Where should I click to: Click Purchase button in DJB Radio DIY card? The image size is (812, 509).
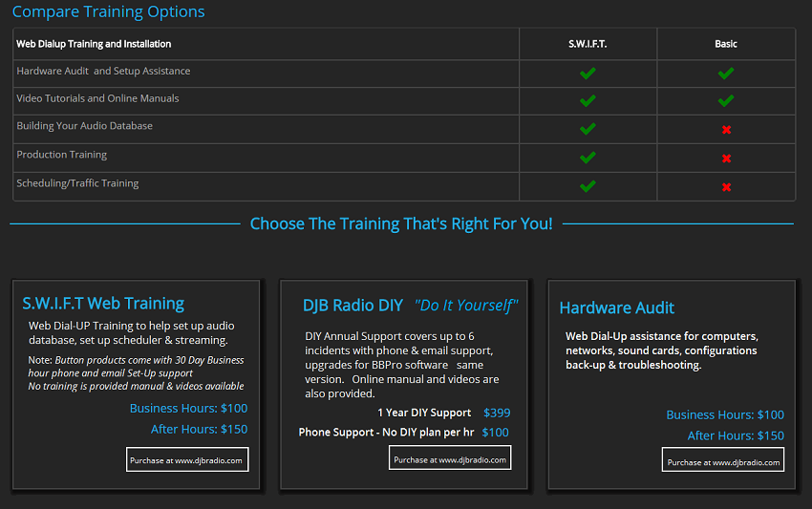click(450, 457)
